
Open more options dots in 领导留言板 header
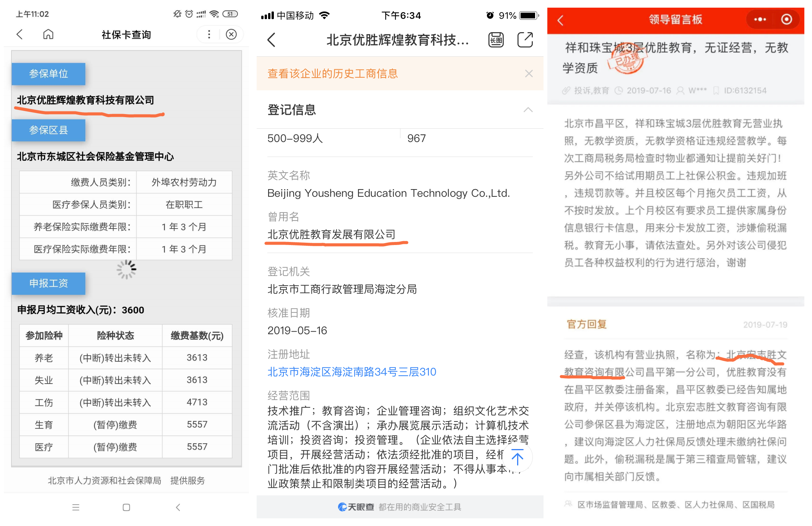[x=760, y=20]
